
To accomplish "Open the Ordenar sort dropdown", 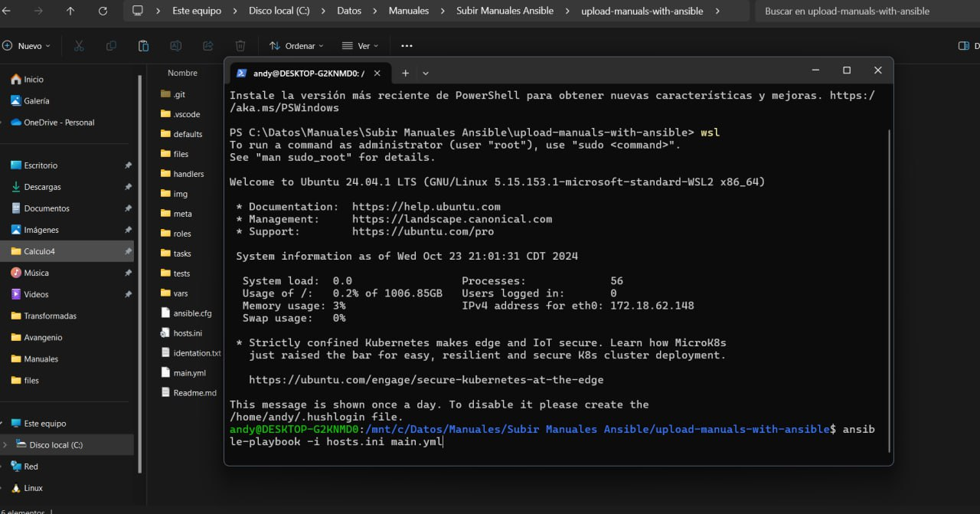I will (x=296, y=46).
